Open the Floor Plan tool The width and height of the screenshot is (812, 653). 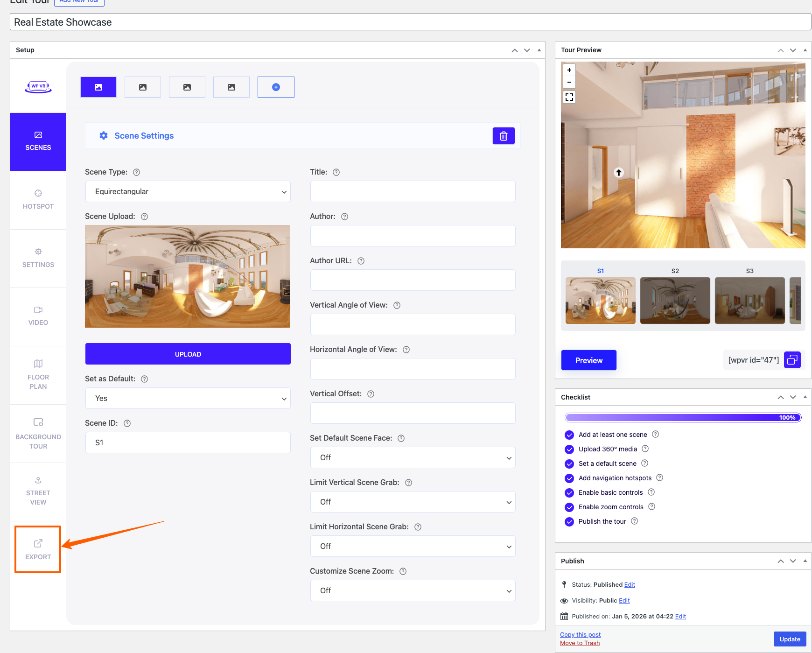point(38,375)
